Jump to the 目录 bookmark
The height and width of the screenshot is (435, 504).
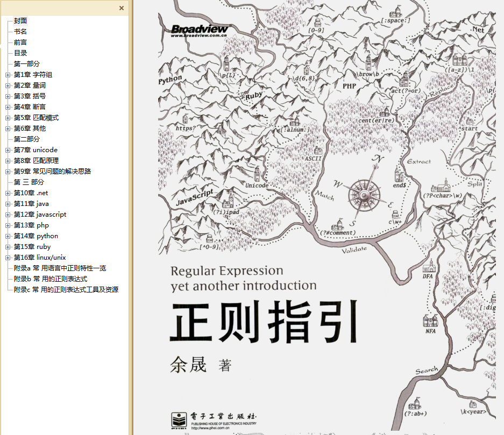point(20,53)
